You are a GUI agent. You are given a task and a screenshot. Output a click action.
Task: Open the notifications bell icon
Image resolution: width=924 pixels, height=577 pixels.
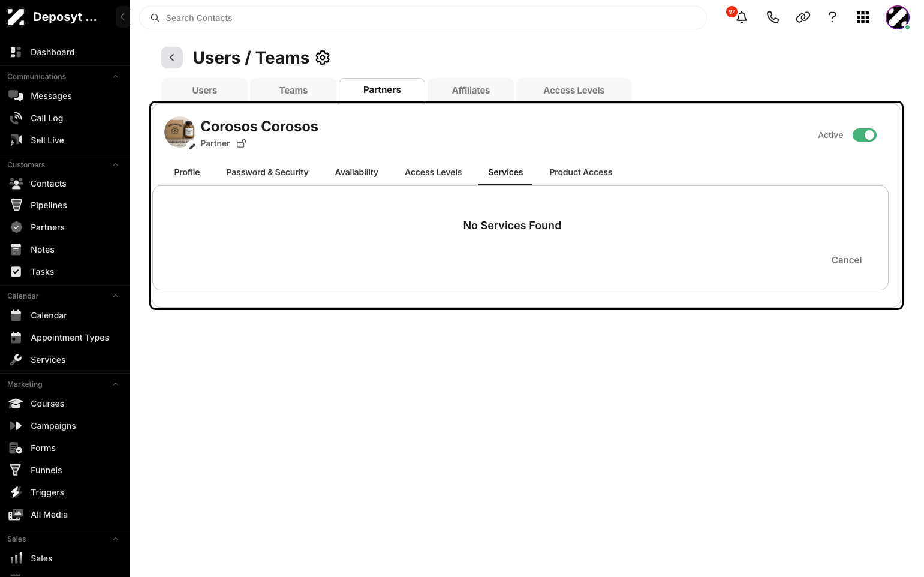pyautogui.click(x=742, y=17)
